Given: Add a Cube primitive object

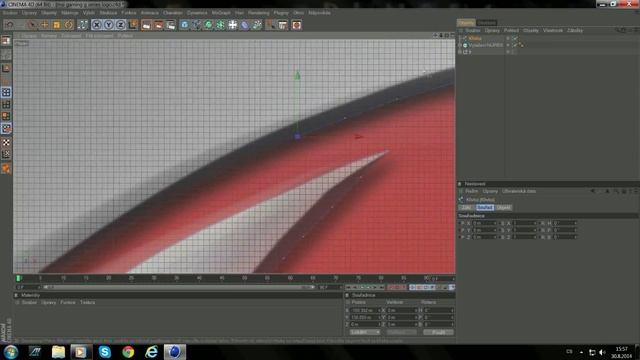Looking at the screenshot, I should tap(184, 25).
